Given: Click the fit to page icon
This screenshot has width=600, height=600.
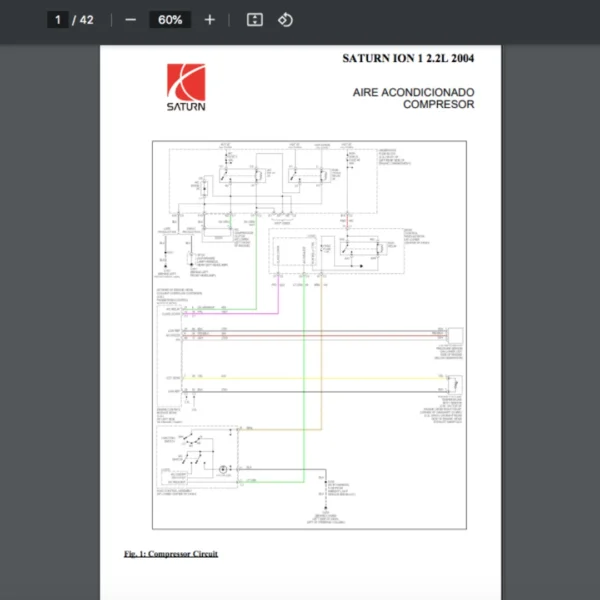Looking at the screenshot, I should pos(254,20).
